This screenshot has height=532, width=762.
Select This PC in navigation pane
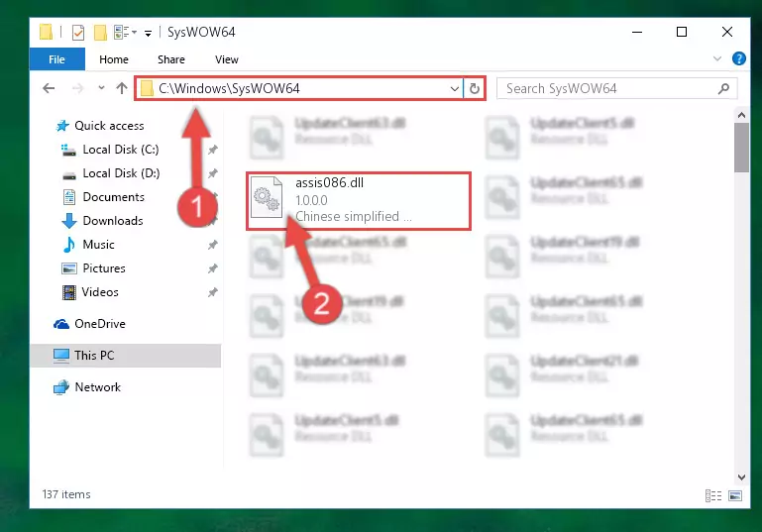coord(126,355)
